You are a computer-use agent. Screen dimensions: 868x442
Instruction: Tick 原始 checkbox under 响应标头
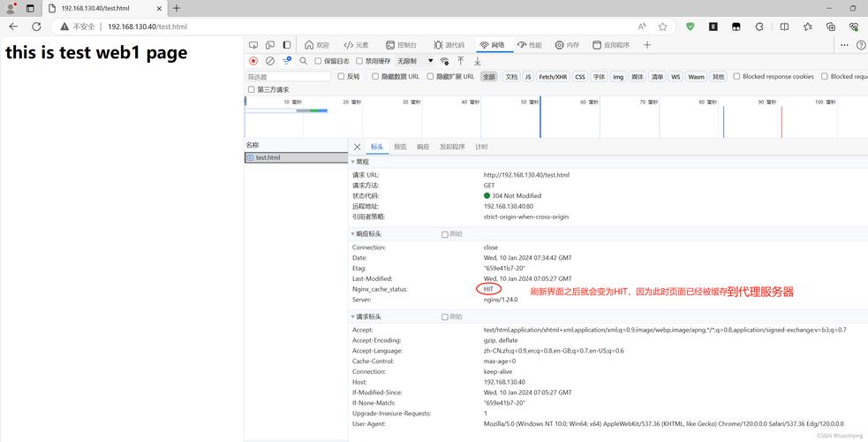point(444,234)
